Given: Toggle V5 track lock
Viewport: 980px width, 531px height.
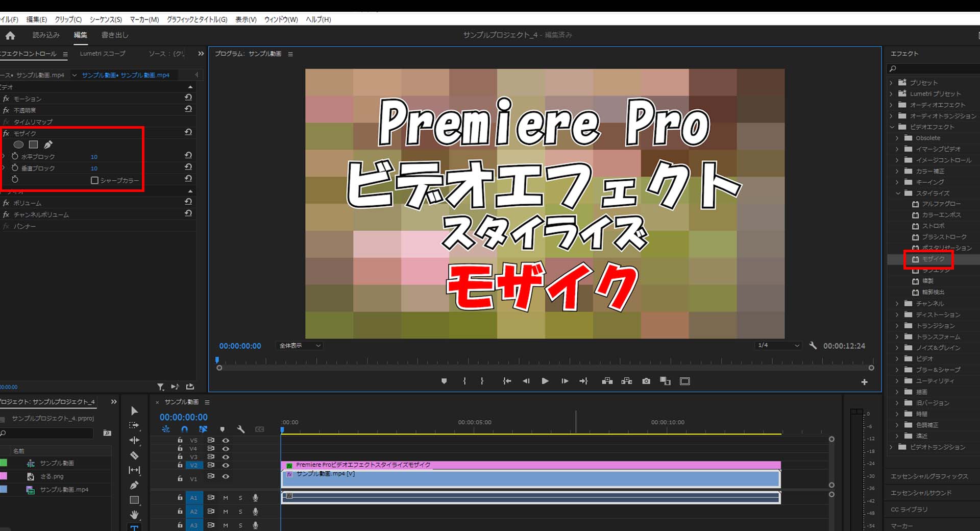Looking at the screenshot, I should [x=180, y=440].
